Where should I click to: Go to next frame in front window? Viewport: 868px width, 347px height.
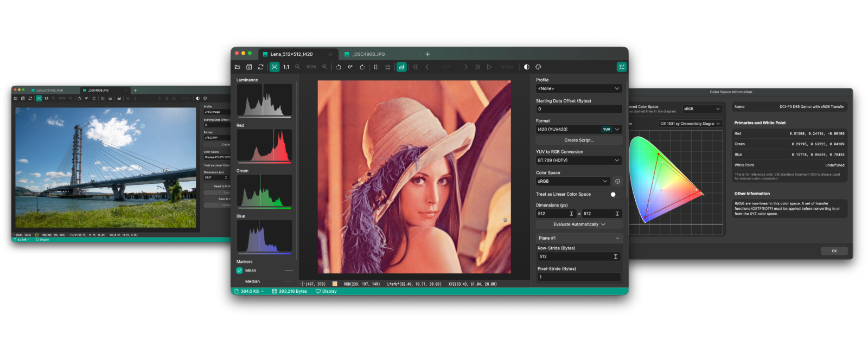(x=465, y=67)
